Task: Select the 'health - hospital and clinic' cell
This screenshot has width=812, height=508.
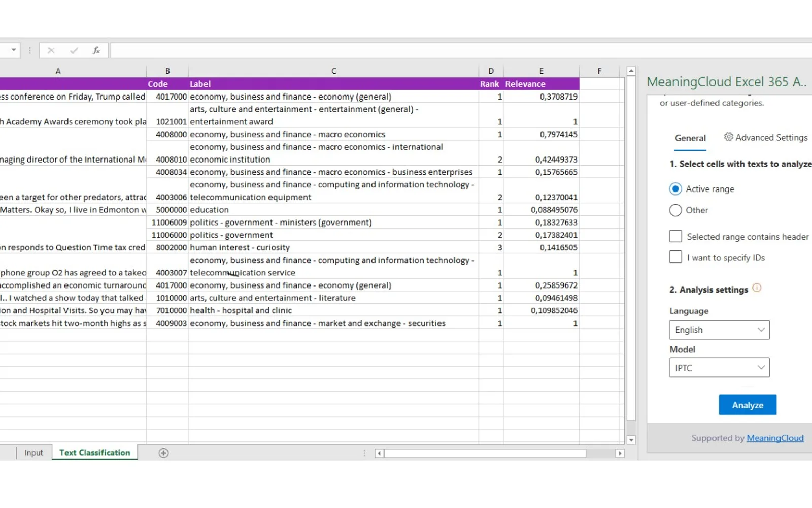Action: pos(333,310)
